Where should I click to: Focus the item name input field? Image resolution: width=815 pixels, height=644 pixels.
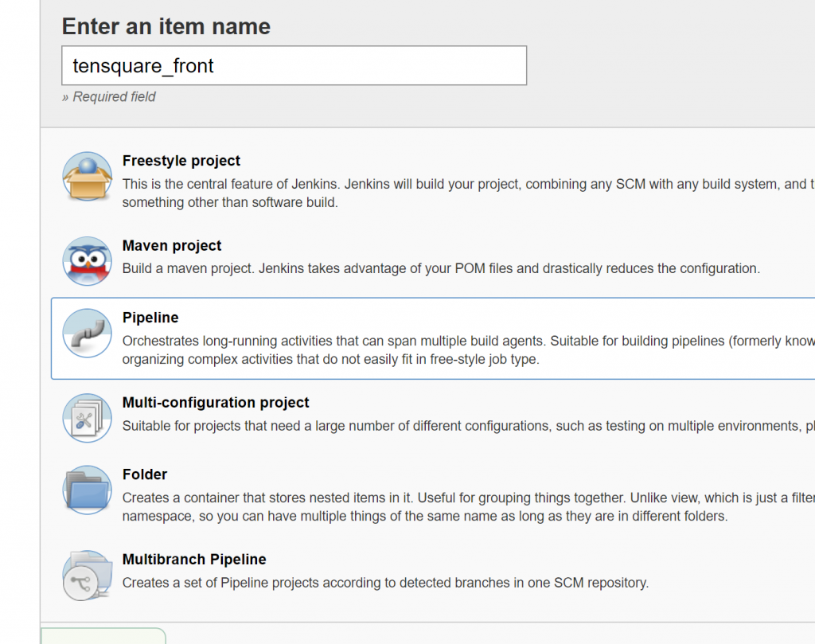tap(294, 65)
